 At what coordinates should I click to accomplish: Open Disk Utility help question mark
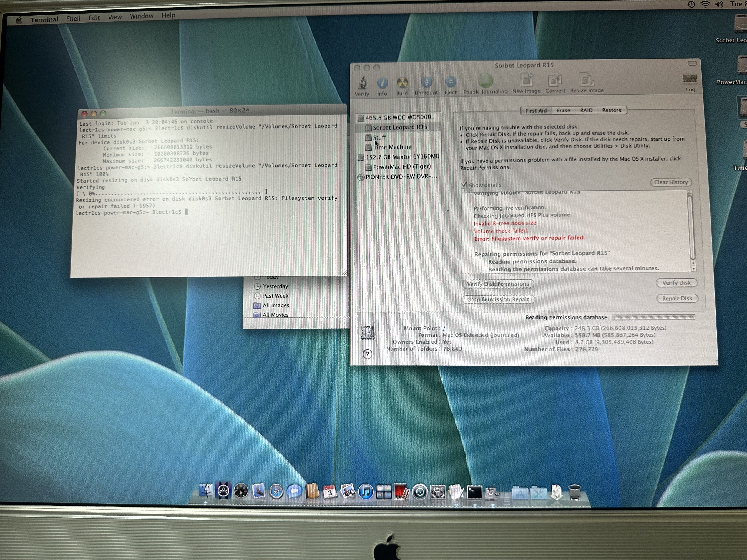[367, 354]
